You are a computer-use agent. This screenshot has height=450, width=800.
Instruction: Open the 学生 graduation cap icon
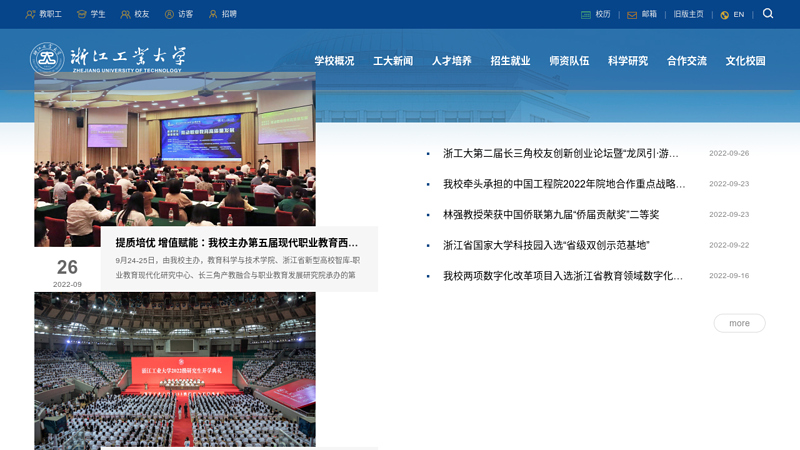click(x=81, y=14)
